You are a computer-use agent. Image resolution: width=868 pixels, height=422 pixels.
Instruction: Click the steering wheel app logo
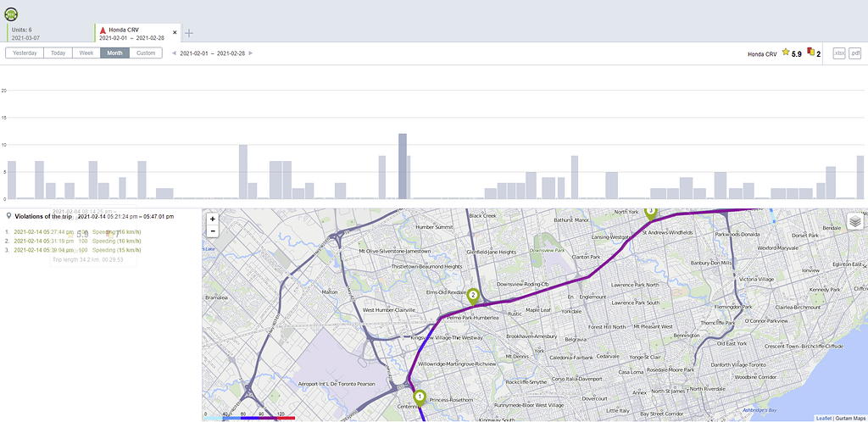11,13
